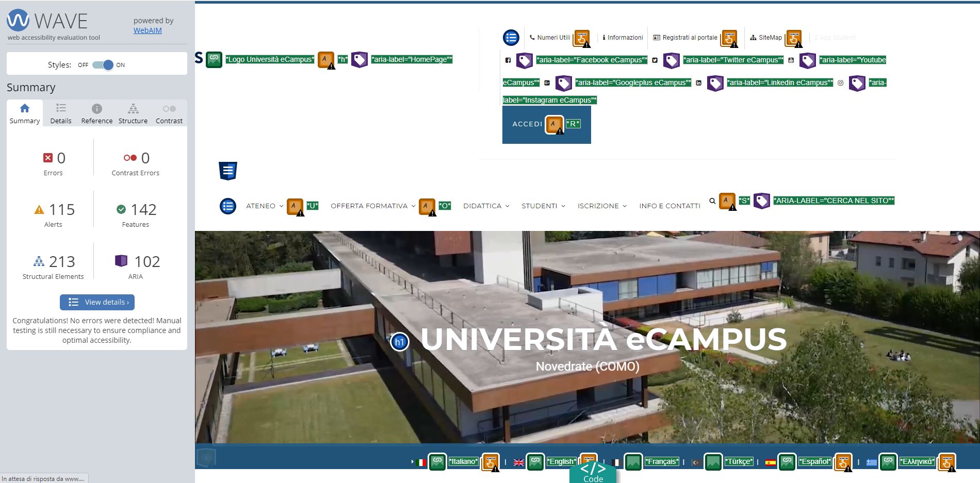Toggle the WAVE Styles on/off switch
The height and width of the screenshot is (483, 980).
pos(103,65)
